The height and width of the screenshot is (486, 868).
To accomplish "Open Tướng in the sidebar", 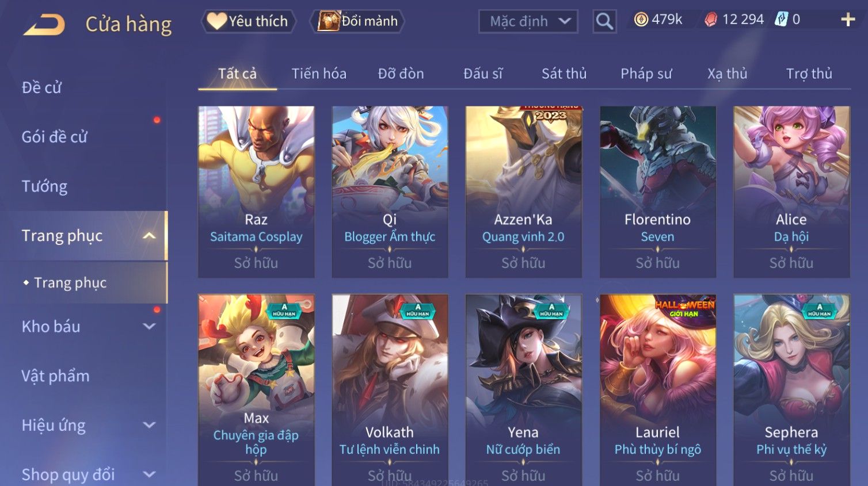I will [x=45, y=186].
